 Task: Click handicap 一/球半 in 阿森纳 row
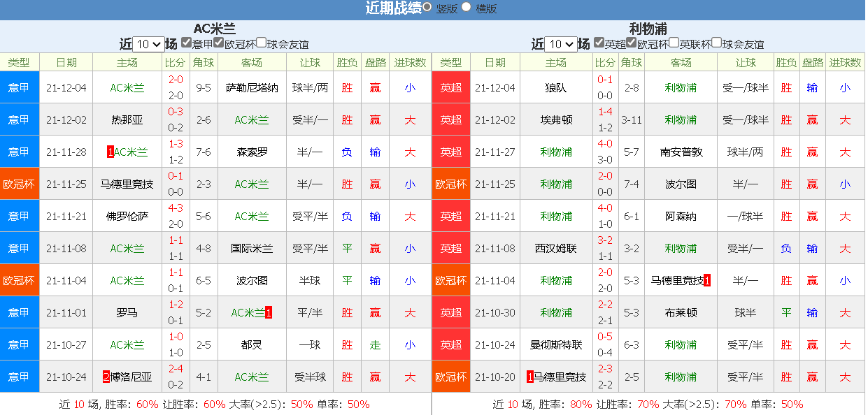tap(746, 216)
